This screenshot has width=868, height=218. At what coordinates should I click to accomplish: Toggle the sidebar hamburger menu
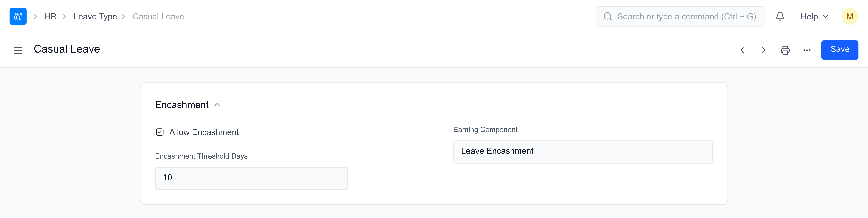coord(18,50)
